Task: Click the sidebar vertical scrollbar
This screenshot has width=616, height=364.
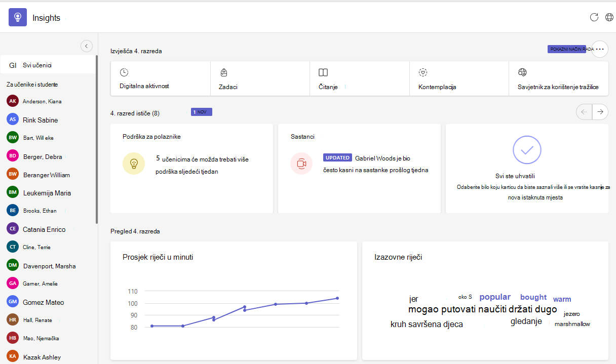Action: click(x=97, y=139)
